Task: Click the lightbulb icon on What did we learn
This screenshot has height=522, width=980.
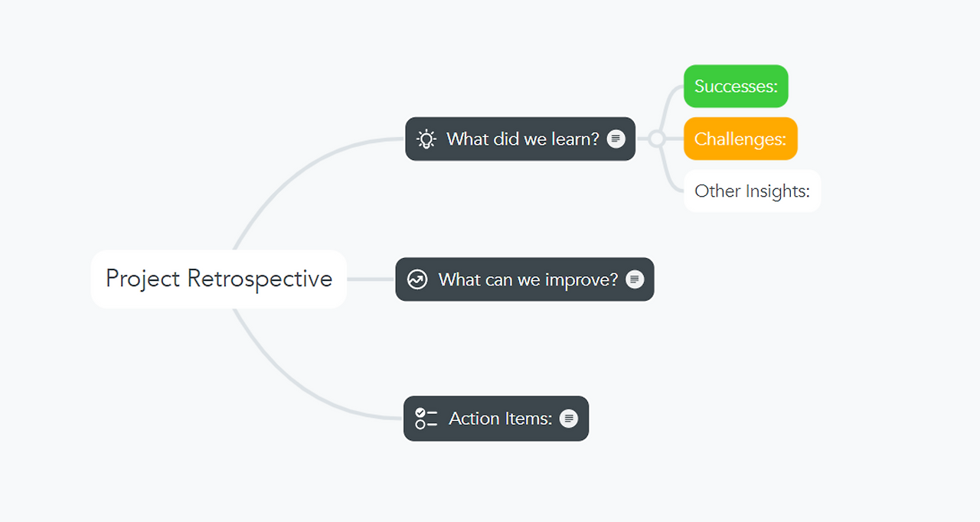Action: pos(426,139)
